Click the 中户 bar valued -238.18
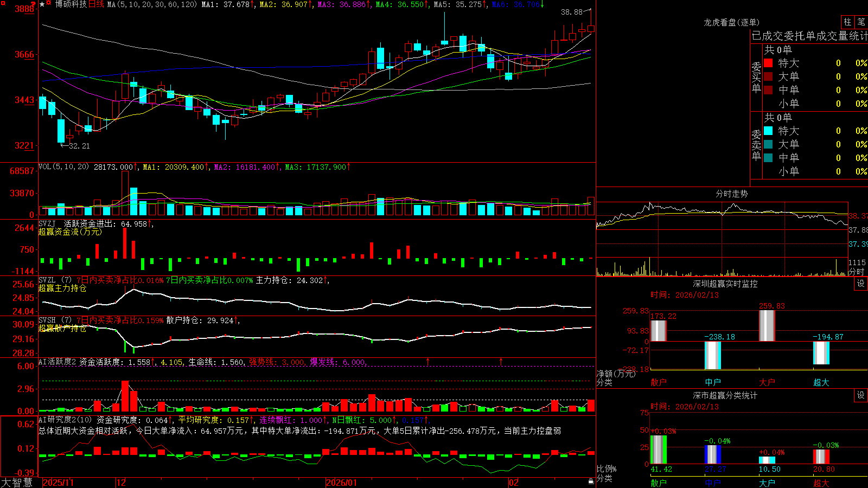Image resolution: width=868 pixels, height=488 pixels. click(713, 355)
